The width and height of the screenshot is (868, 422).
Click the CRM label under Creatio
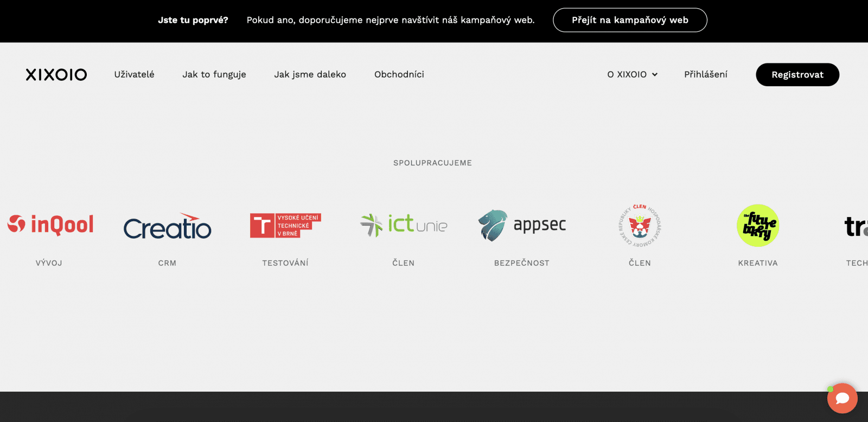coord(167,263)
